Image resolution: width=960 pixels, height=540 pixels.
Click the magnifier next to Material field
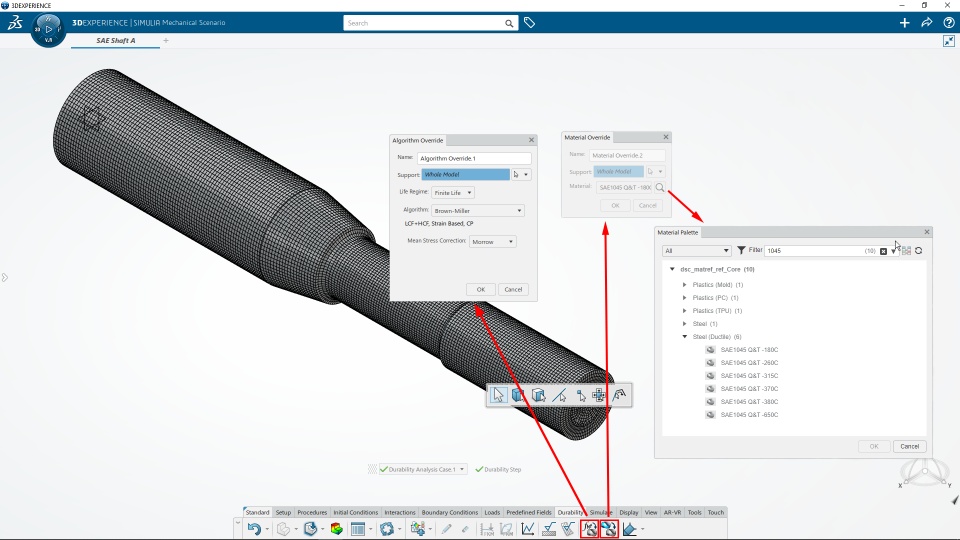[x=660, y=187]
